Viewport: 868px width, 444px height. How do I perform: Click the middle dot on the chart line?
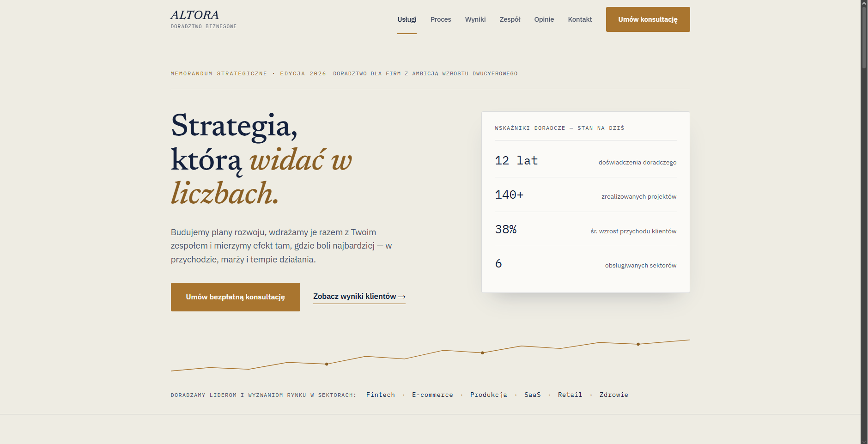pyautogui.click(x=482, y=353)
